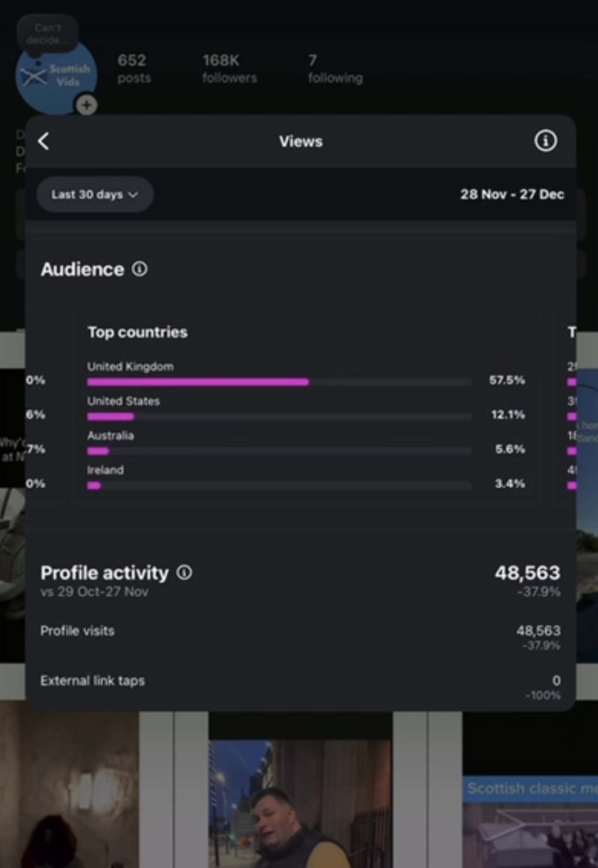Tap the plus badge on profile picture
598x868 pixels.
pyautogui.click(x=87, y=105)
